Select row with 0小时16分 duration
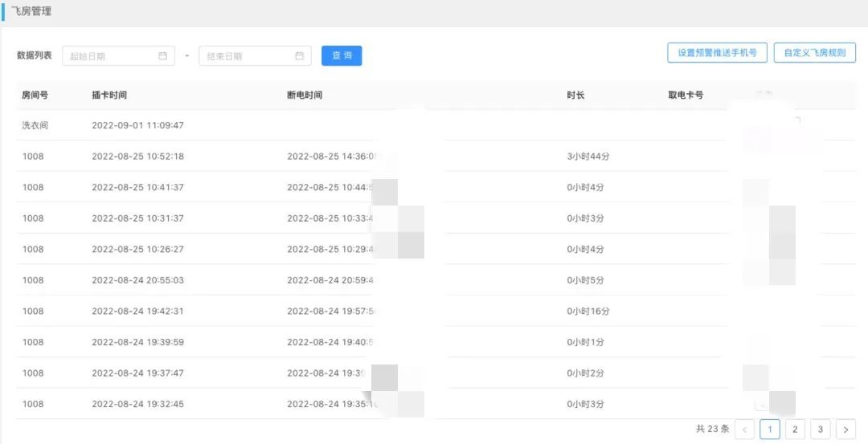This screenshot has width=868, height=444. (588, 312)
